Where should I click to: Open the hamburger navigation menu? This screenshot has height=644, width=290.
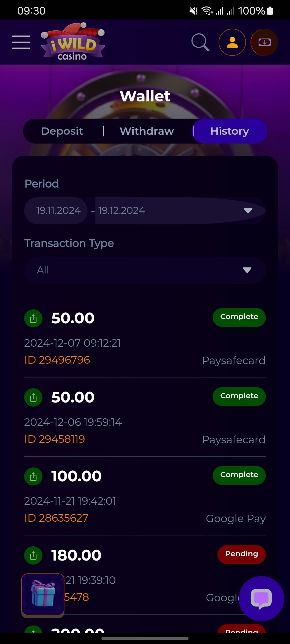pyautogui.click(x=21, y=42)
